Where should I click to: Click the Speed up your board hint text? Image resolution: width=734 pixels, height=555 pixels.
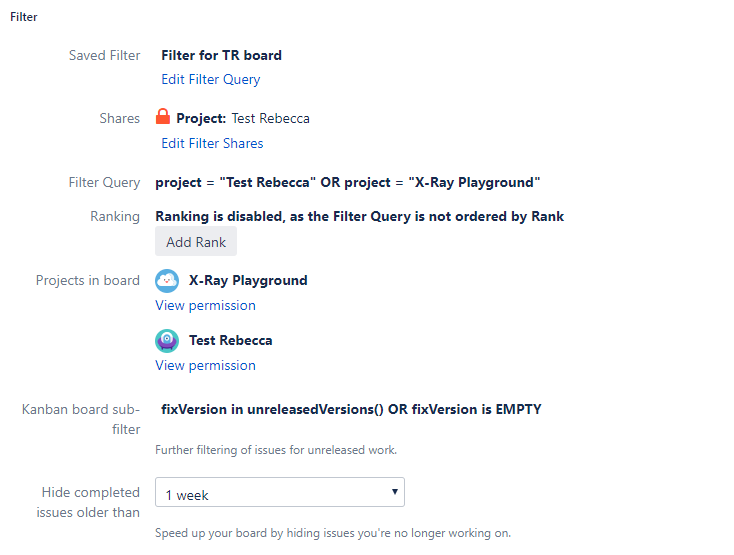coord(333,533)
